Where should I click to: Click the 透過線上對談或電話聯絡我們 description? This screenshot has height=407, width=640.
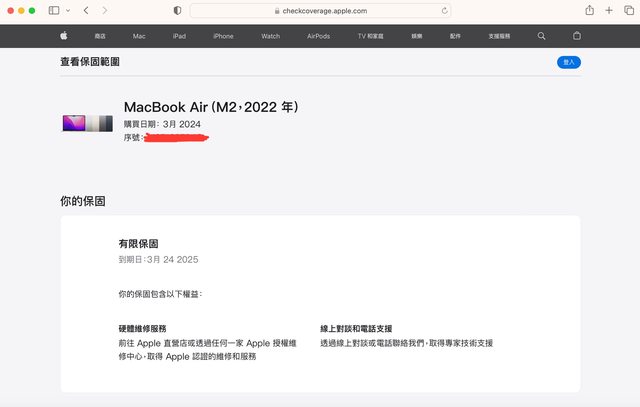[x=407, y=343]
